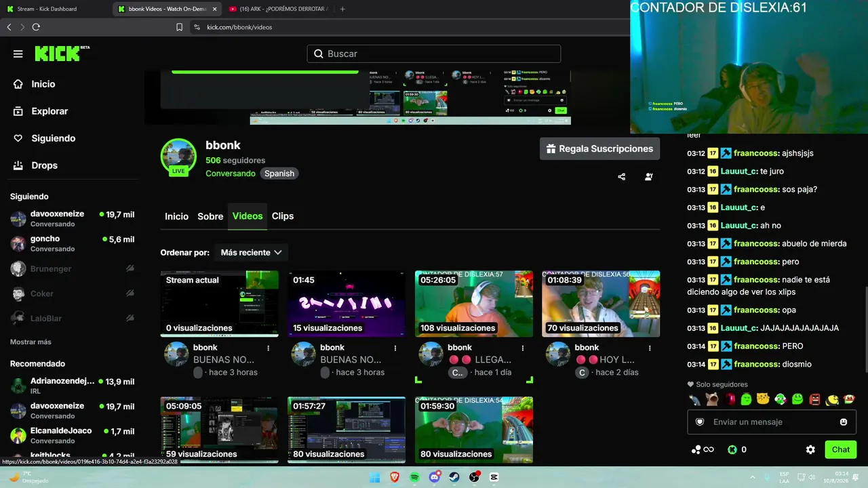
Task: Click the Kicks currency K icon
Action: (732, 449)
